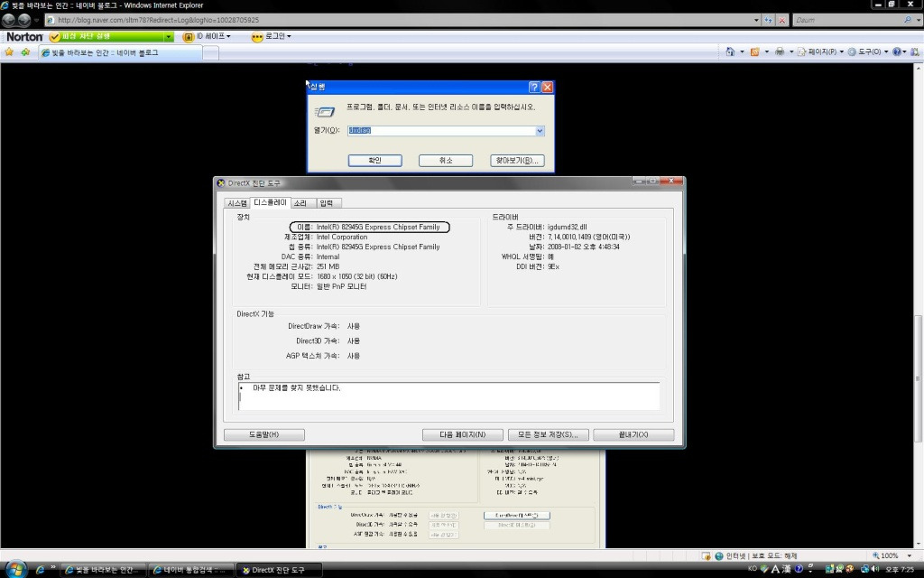Image resolution: width=924 pixels, height=578 pixels.
Task: Open the zoom level 100% dropdown
Action: coord(910,555)
